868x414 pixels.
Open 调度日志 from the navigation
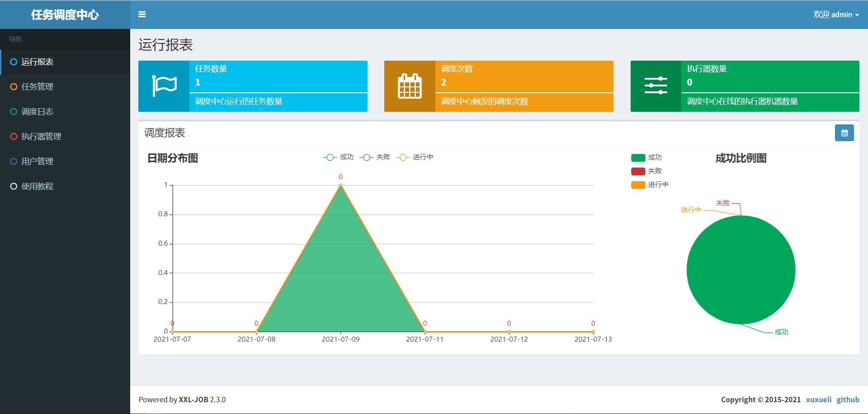pos(65,112)
